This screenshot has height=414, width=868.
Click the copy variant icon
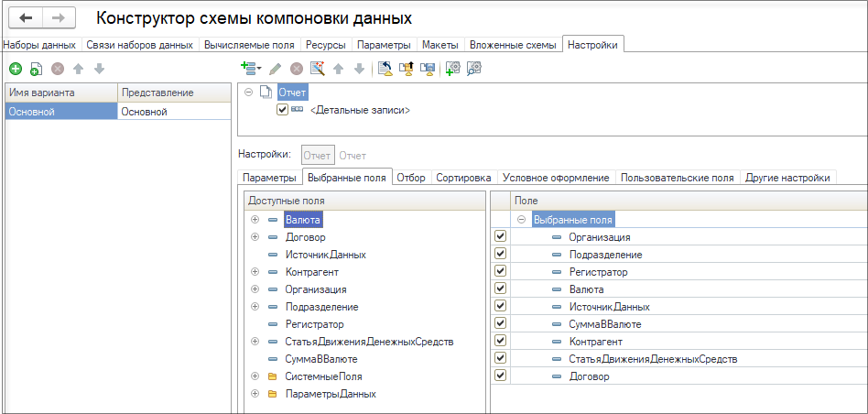click(x=37, y=69)
